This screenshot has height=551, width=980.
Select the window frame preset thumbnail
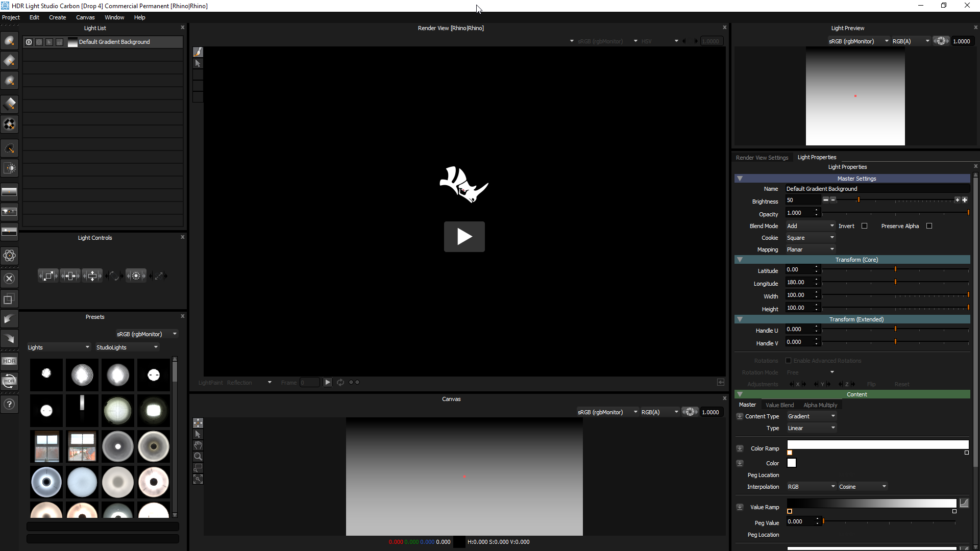pos(46,446)
